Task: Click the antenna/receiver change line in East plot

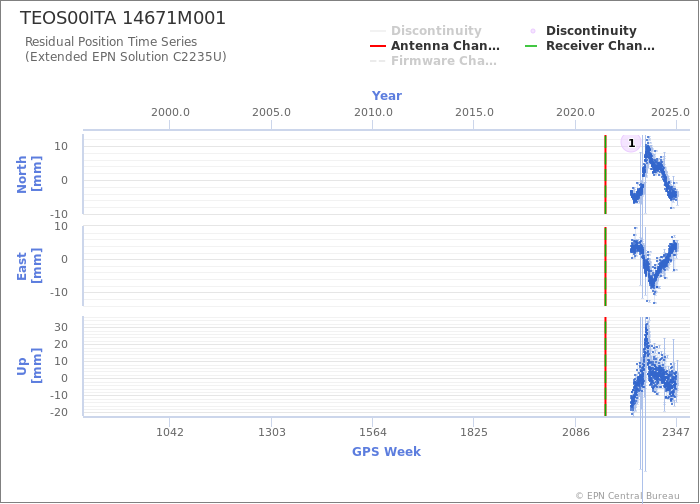Action: click(605, 266)
